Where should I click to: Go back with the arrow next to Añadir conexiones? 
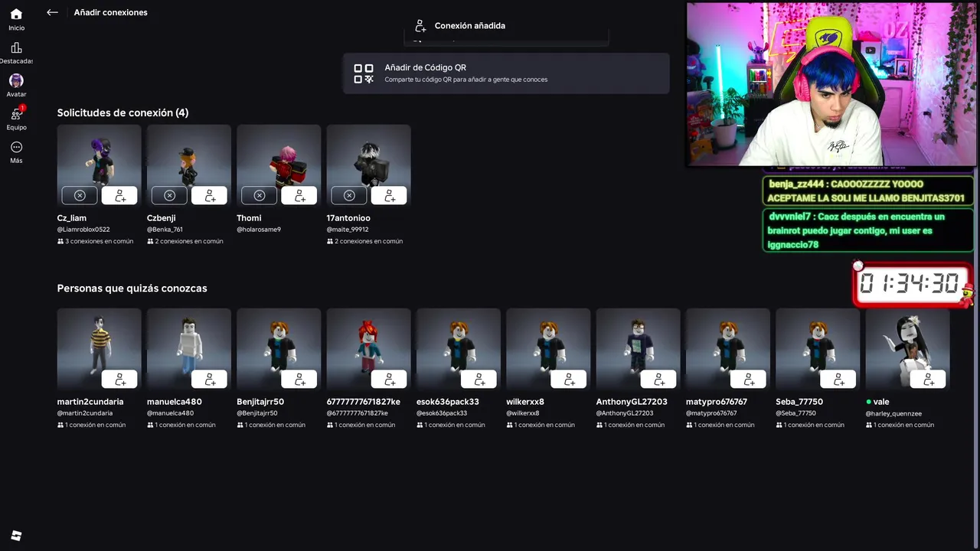click(52, 12)
